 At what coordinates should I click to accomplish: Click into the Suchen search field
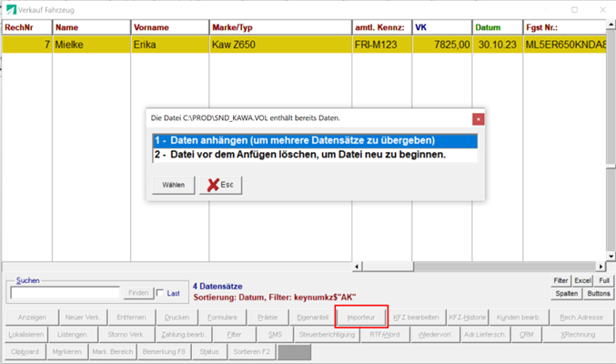[x=66, y=293]
